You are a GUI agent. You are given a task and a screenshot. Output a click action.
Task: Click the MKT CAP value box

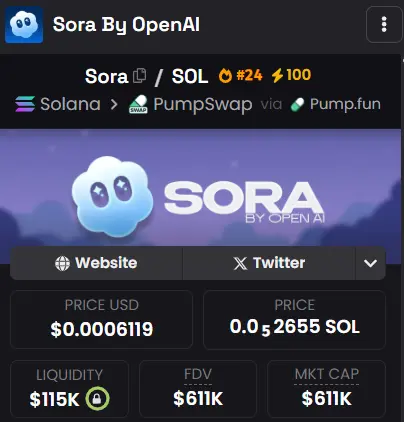click(326, 389)
